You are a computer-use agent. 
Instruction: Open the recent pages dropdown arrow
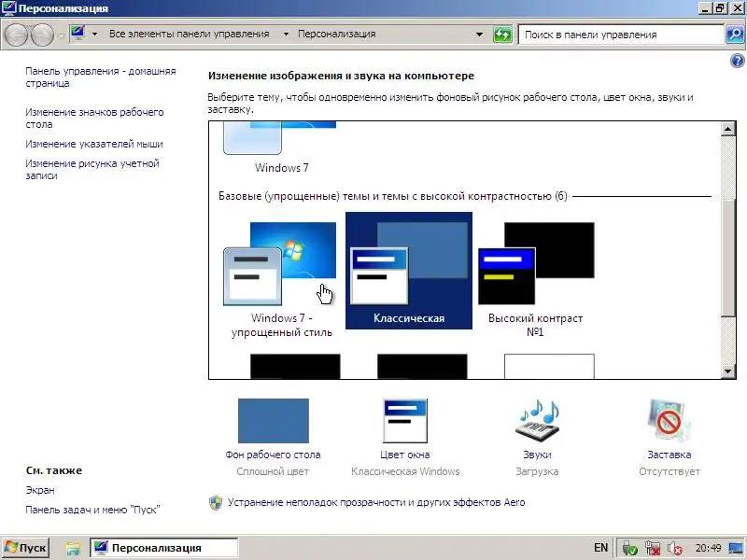(61, 35)
